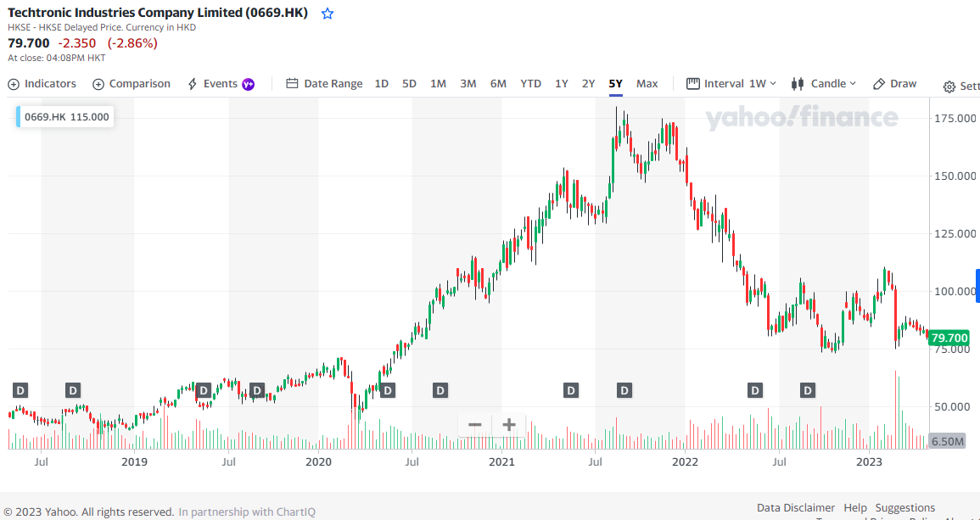Select the 2Y range

[x=588, y=84]
